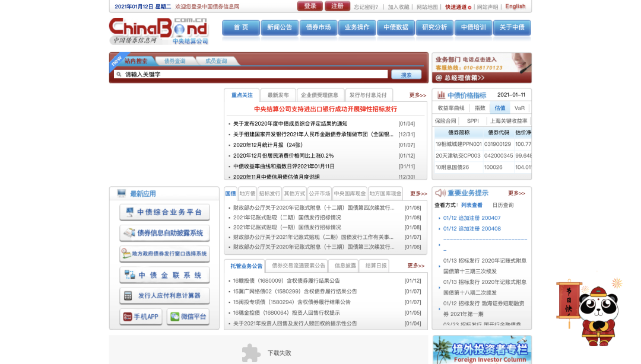Switch to the 债券市场 navigation tab
The width and height of the screenshot is (641, 364).
tap(318, 27)
